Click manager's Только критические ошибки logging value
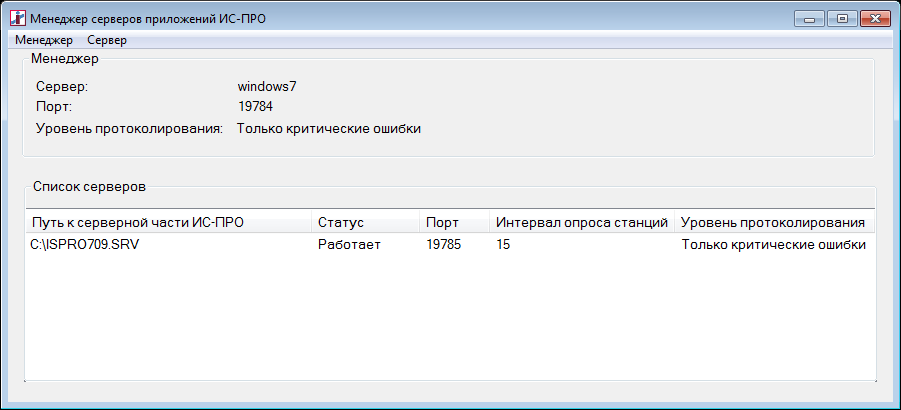 (329, 129)
